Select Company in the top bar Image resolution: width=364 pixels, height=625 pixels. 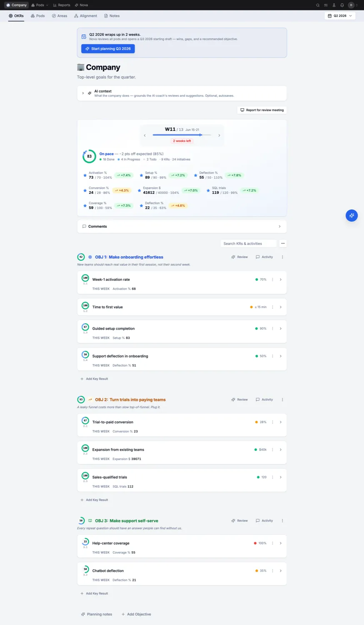[17, 5]
